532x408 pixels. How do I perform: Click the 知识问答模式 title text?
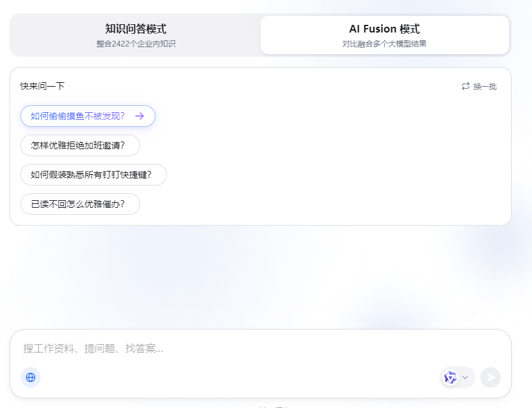pyautogui.click(x=136, y=29)
